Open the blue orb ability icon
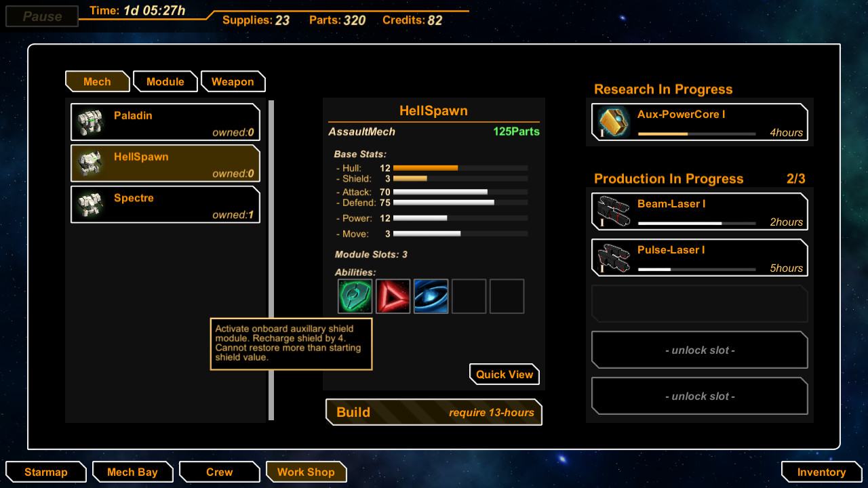868x488 pixels. [431, 296]
